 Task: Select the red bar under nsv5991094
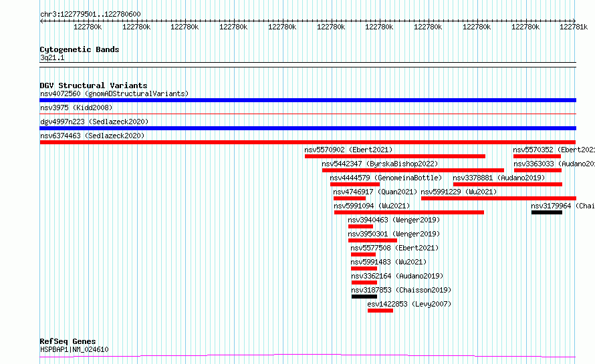tap(409, 212)
